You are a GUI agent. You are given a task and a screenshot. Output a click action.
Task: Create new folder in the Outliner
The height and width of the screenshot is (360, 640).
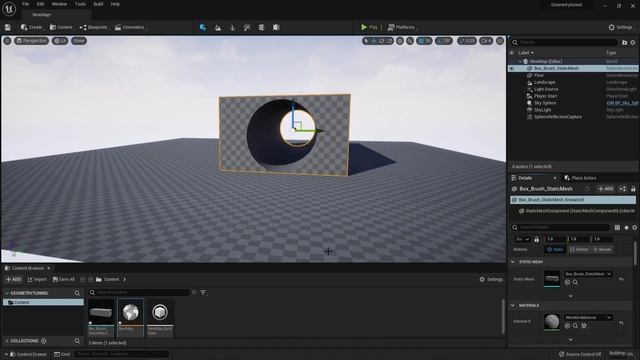[624, 42]
